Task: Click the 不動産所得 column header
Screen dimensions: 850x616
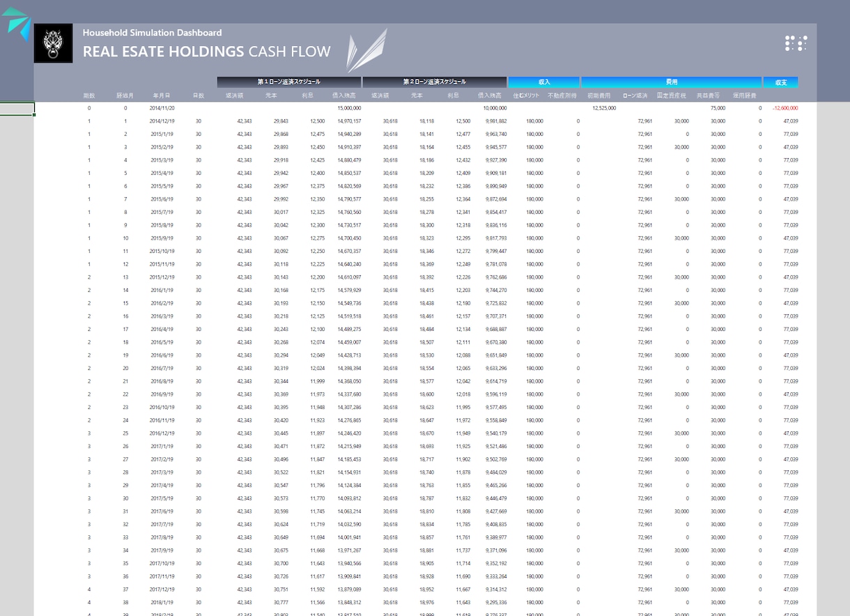Action: [562, 95]
